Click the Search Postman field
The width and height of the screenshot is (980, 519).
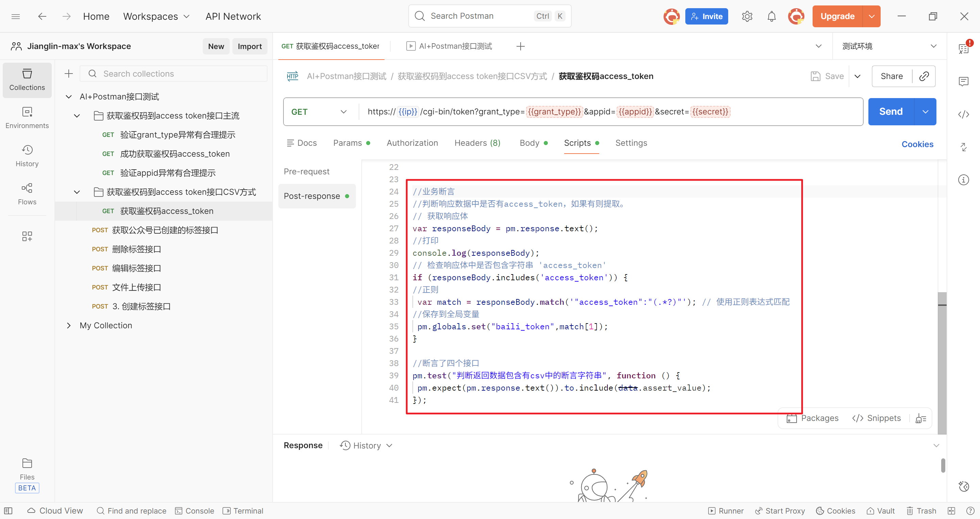(490, 16)
